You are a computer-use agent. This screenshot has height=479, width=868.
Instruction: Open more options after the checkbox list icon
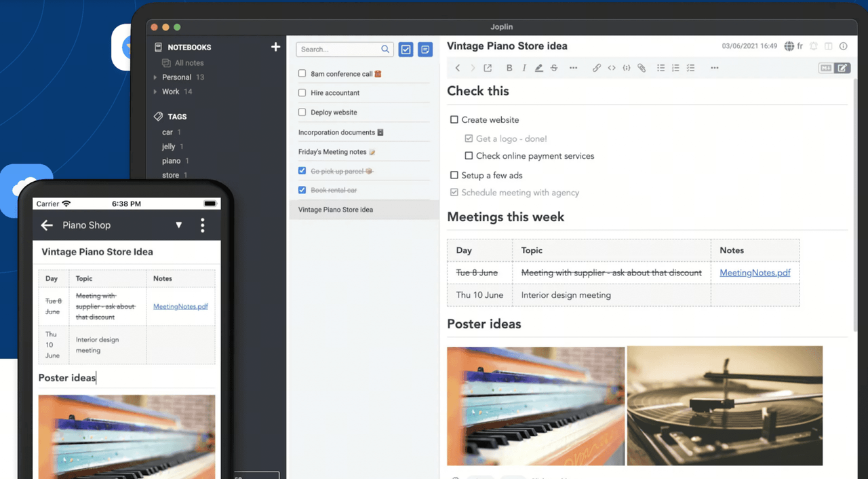[714, 68]
